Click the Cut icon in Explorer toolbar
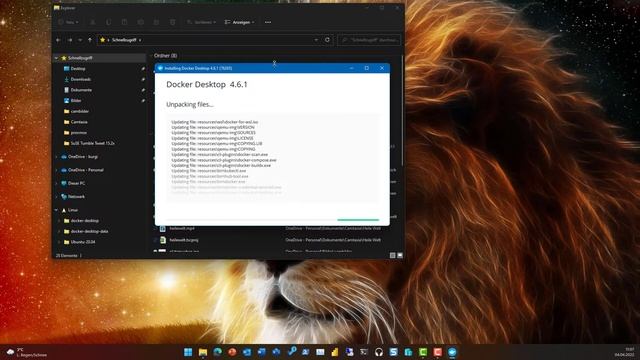 (93, 22)
